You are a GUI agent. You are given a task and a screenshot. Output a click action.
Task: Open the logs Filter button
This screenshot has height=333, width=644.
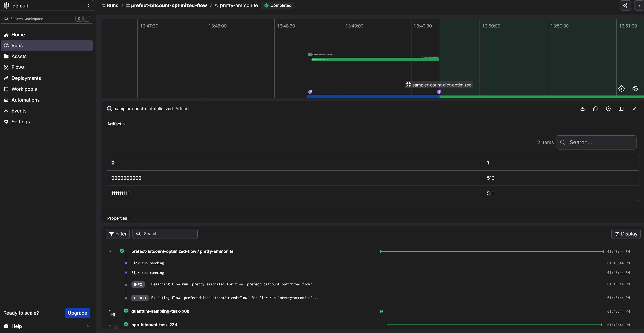[118, 234]
